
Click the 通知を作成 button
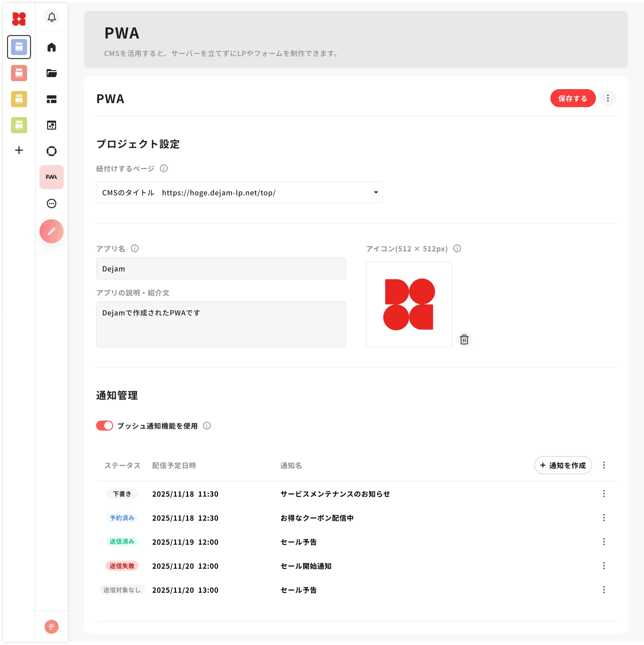[x=563, y=465]
